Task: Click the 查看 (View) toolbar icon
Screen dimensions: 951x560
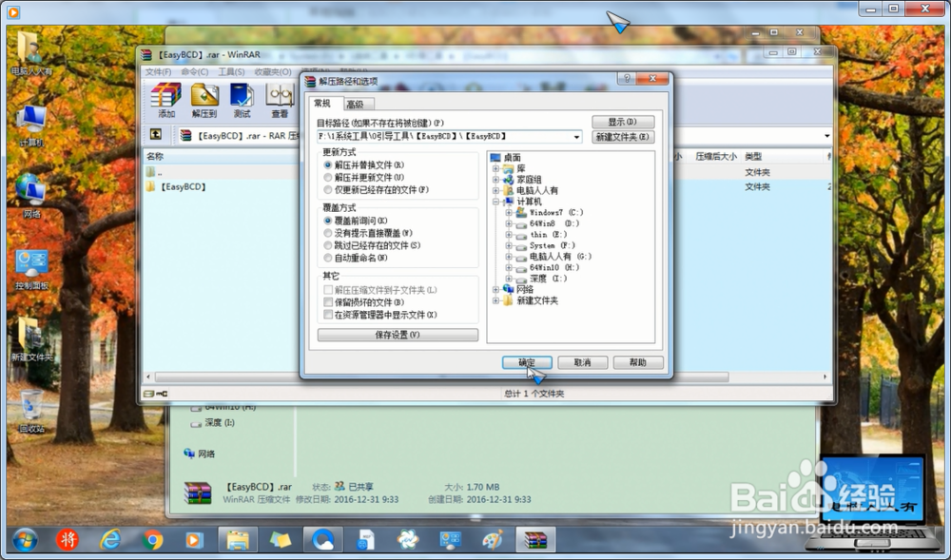Action: tap(280, 100)
